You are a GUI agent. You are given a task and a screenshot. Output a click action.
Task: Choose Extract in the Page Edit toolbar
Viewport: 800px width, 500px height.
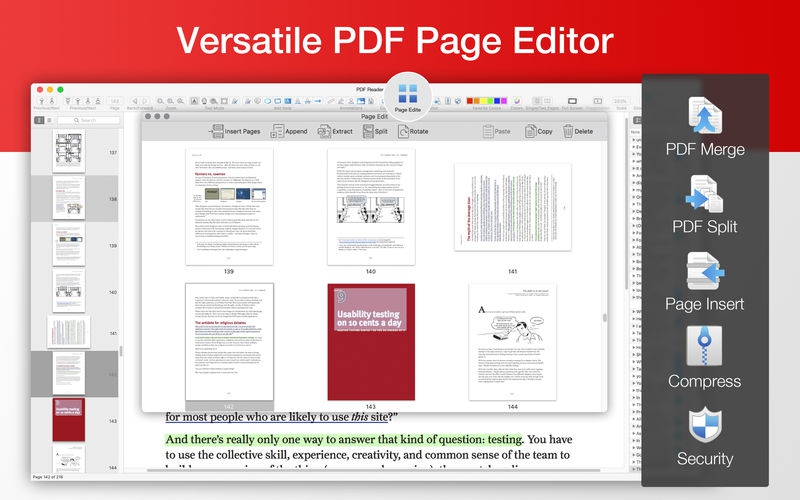click(x=335, y=131)
